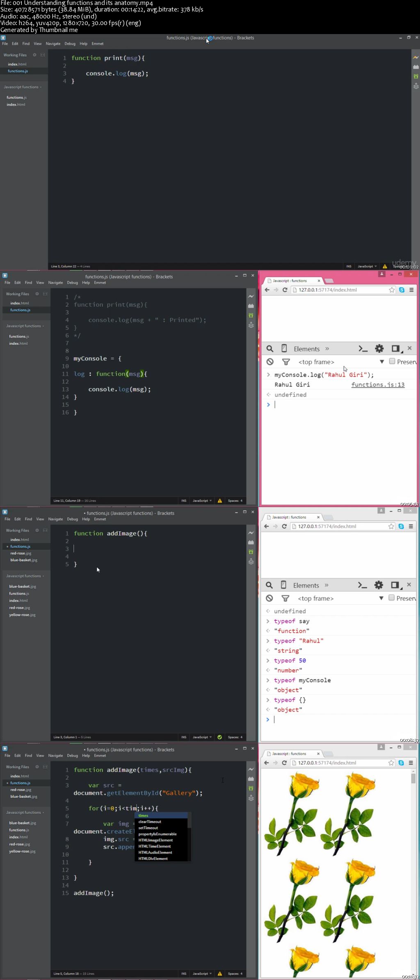Open new tab button in myConsole.log Chrome window
The width and height of the screenshot is (420, 980).
329,281
